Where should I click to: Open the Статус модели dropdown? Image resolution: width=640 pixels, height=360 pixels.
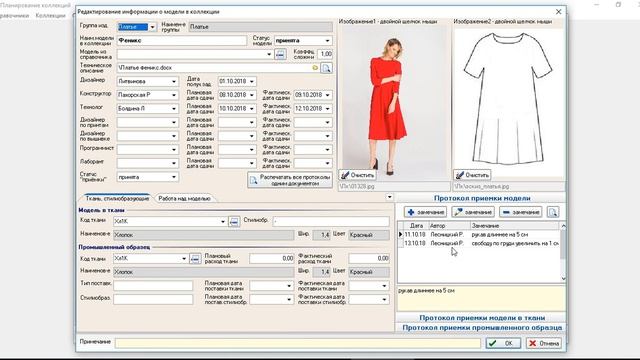coord(327,40)
